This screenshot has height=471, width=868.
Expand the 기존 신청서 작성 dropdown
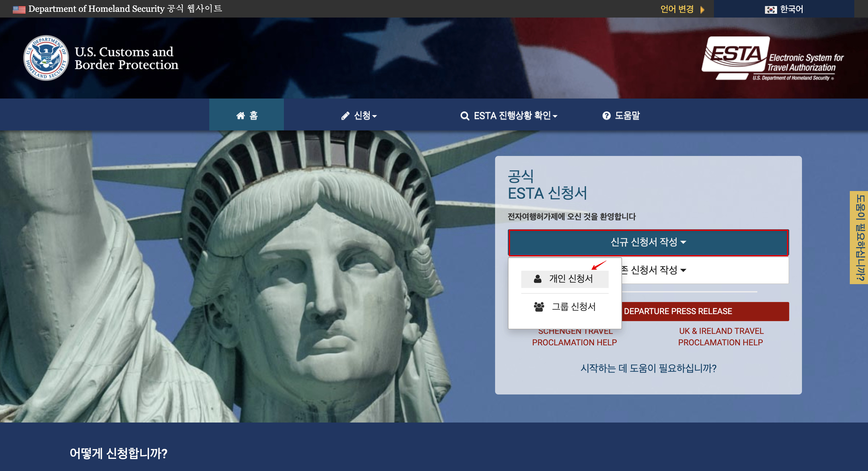tap(705, 270)
